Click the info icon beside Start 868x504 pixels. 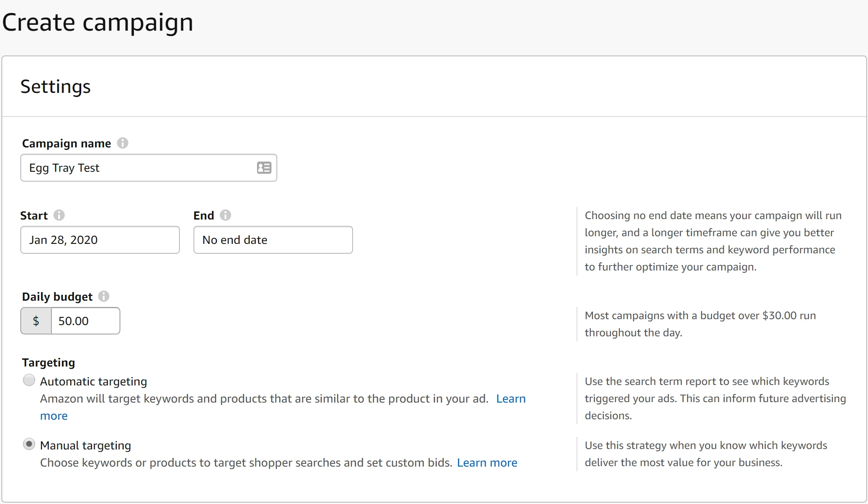click(x=59, y=215)
